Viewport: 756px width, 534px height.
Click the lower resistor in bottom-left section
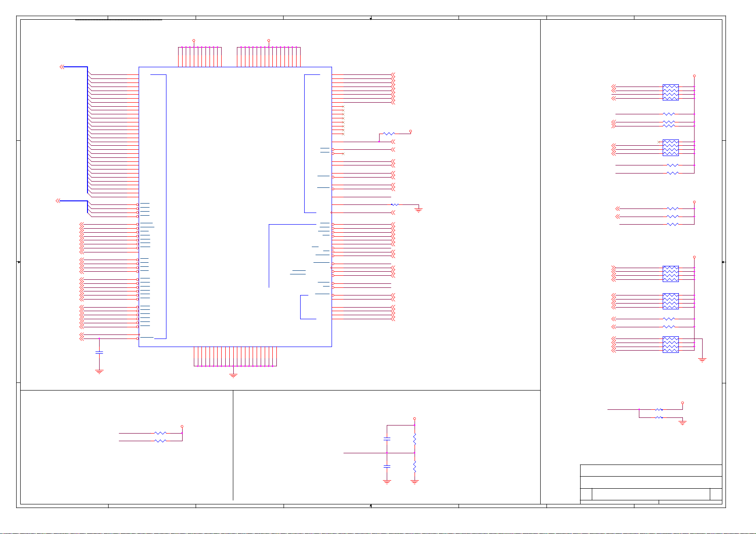coord(160,441)
